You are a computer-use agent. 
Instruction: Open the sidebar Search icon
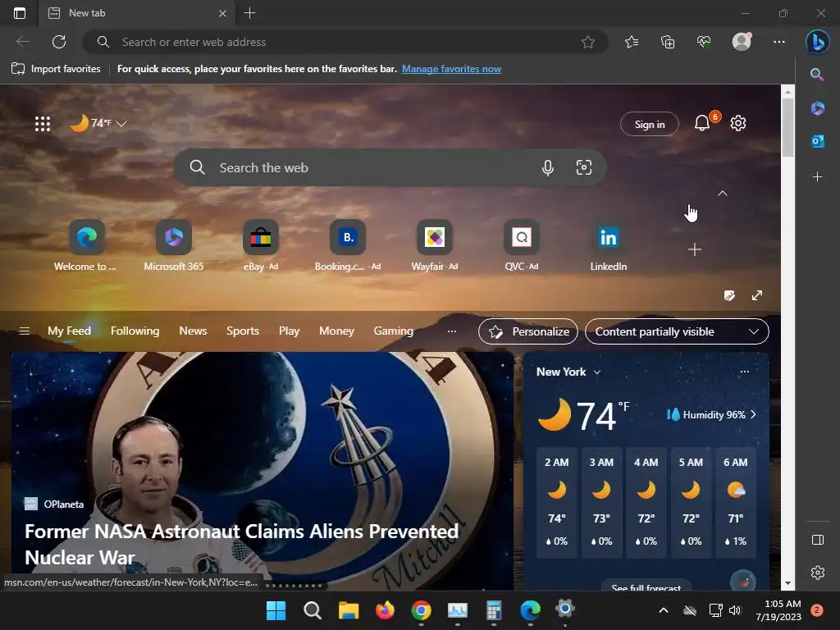pyautogui.click(x=817, y=75)
